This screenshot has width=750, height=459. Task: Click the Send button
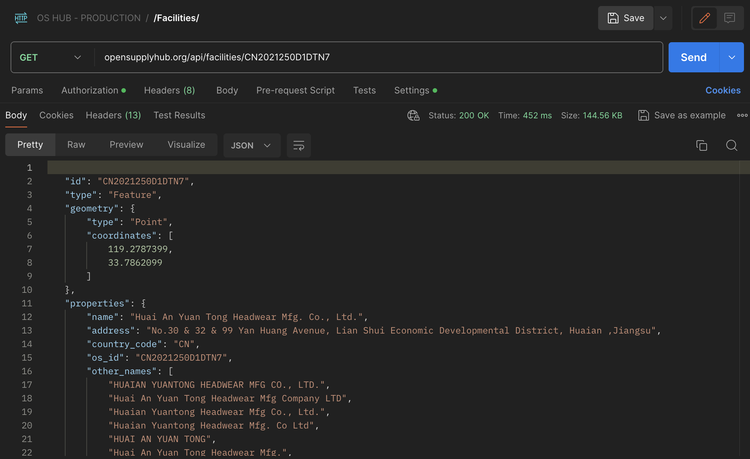point(693,57)
